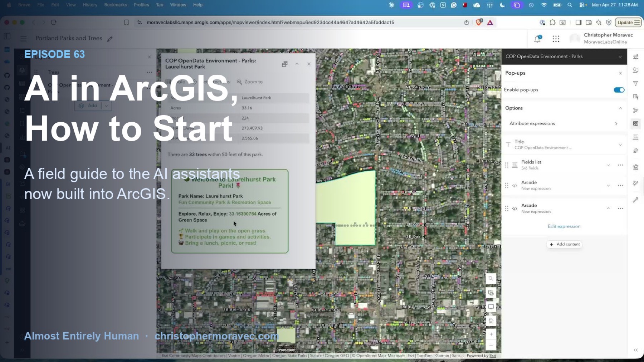
Task: Open the Map Viewer hamburger menu
Action: coord(24,38)
